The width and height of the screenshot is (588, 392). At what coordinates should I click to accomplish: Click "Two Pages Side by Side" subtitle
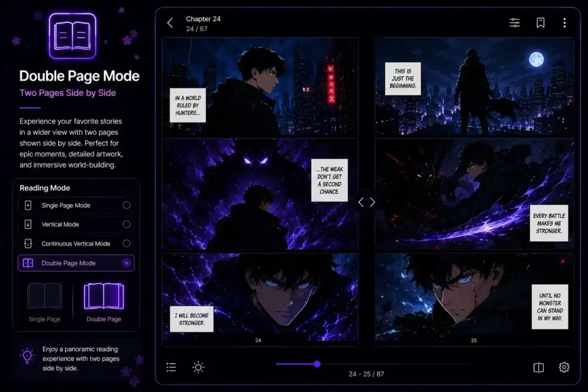[68, 93]
